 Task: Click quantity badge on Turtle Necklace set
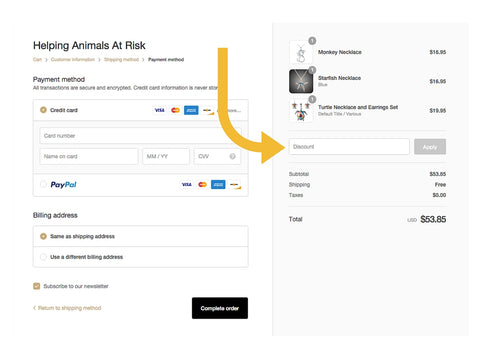point(312,99)
